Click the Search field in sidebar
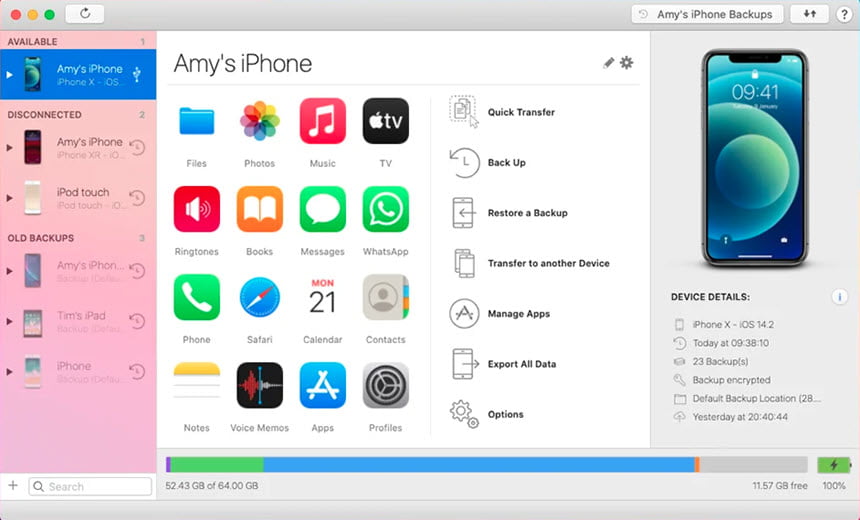Screen dimensions: 860x520 point(90,487)
